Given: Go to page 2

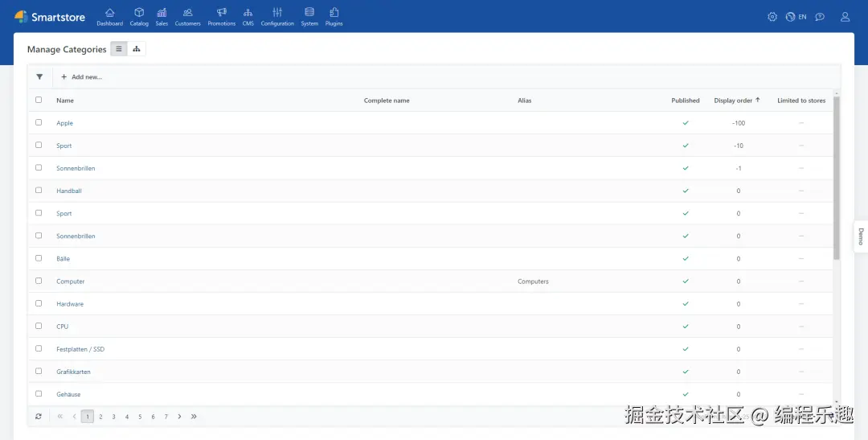Looking at the screenshot, I should [x=100, y=416].
